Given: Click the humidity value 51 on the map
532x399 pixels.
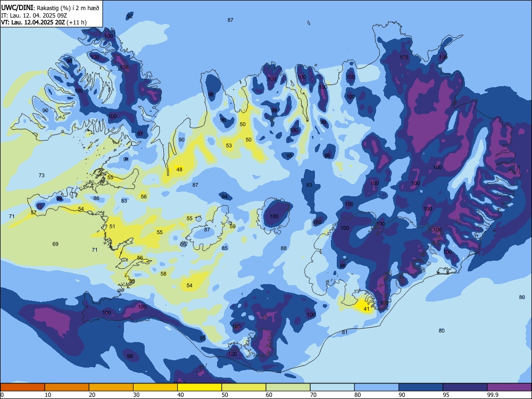Looking at the screenshot, I should click(x=112, y=226).
